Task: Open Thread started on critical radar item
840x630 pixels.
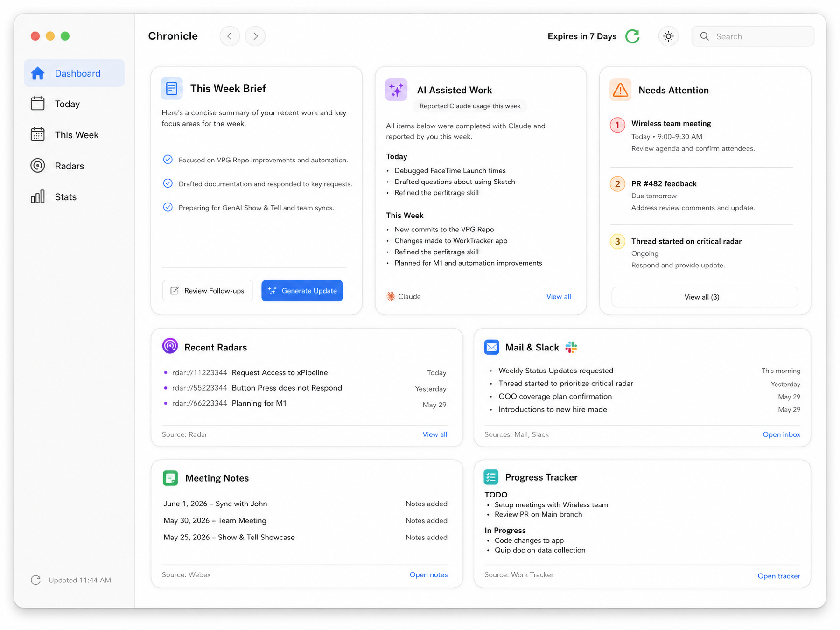Action: point(686,241)
